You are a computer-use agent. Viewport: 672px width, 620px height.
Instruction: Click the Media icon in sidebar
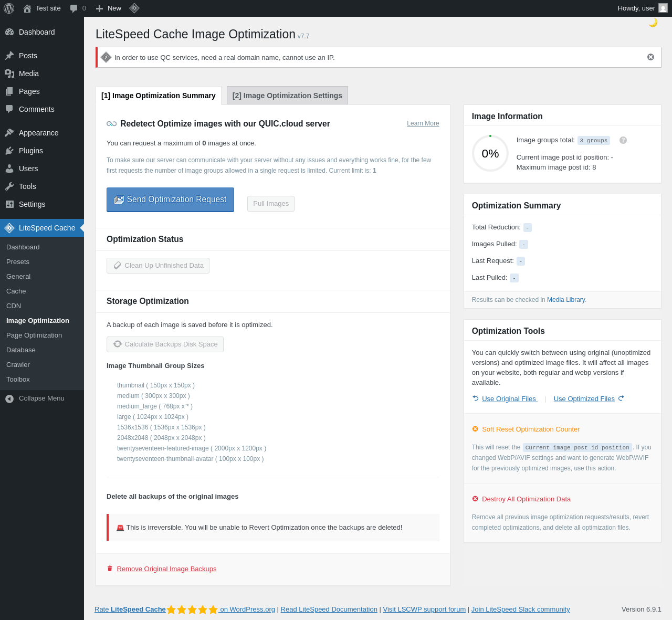pos(9,73)
